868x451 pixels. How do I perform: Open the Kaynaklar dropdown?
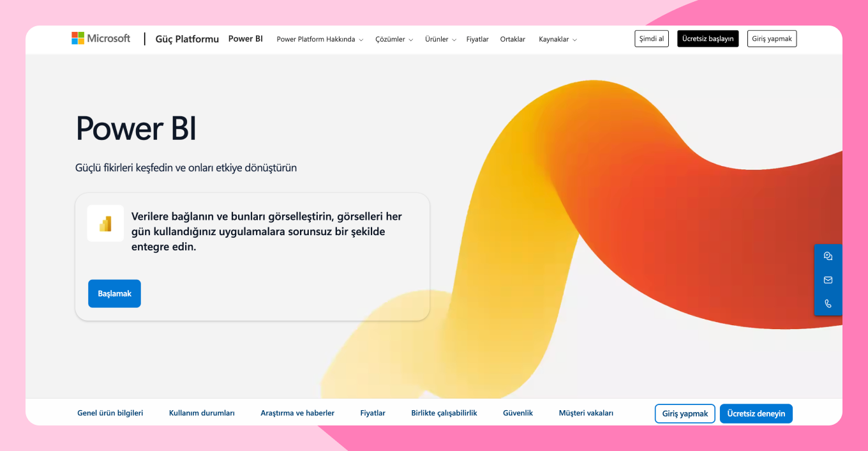pyautogui.click(x=557, y=40)
